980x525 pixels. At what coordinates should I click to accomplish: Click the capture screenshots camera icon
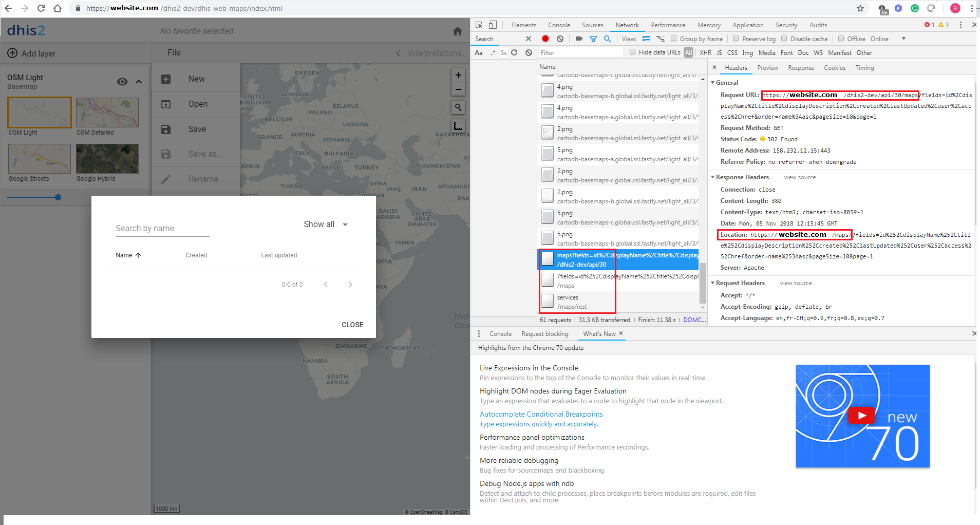[x=579, y=39]
